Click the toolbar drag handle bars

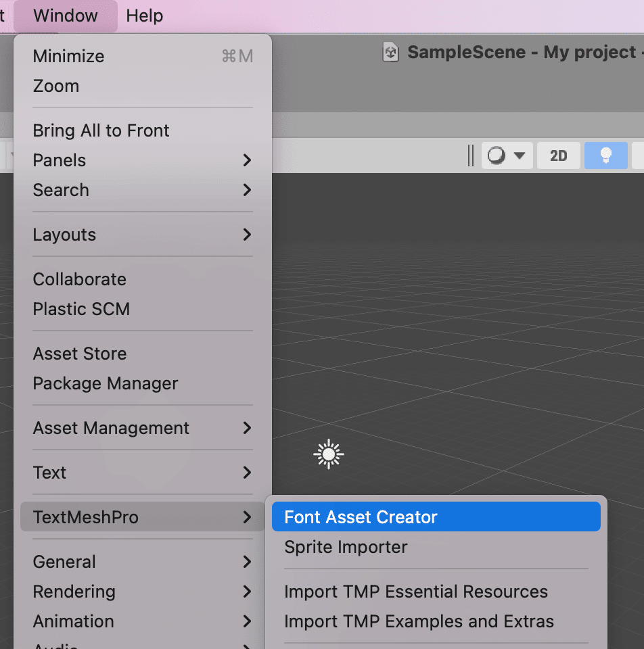click(470, 155)
